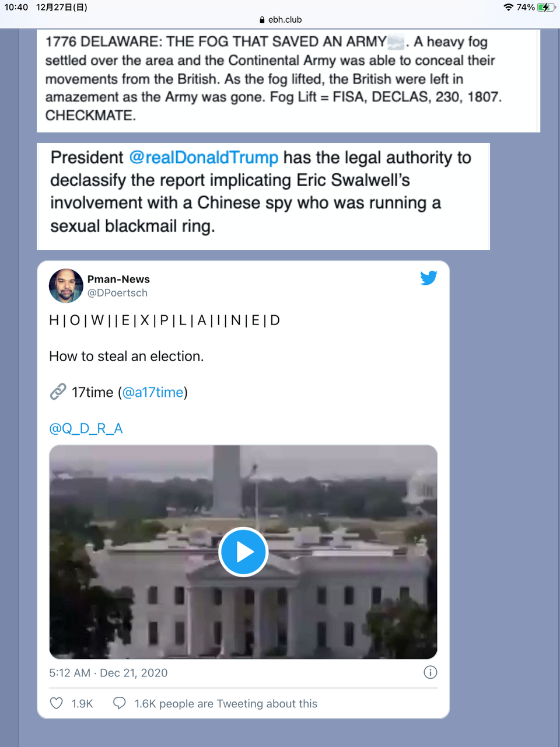This screenshot has height=747, width=560.
Task: Tap the Wi-Fi status icon
Action: point(508,7)
